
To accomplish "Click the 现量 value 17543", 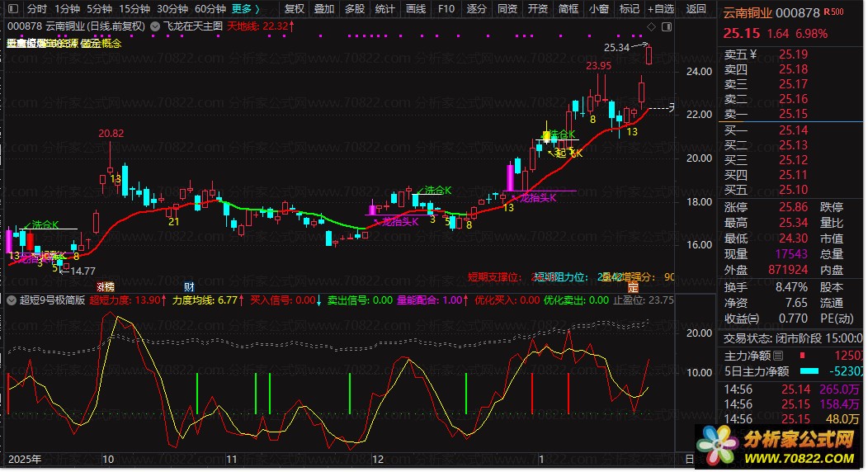I will [791, 254].
